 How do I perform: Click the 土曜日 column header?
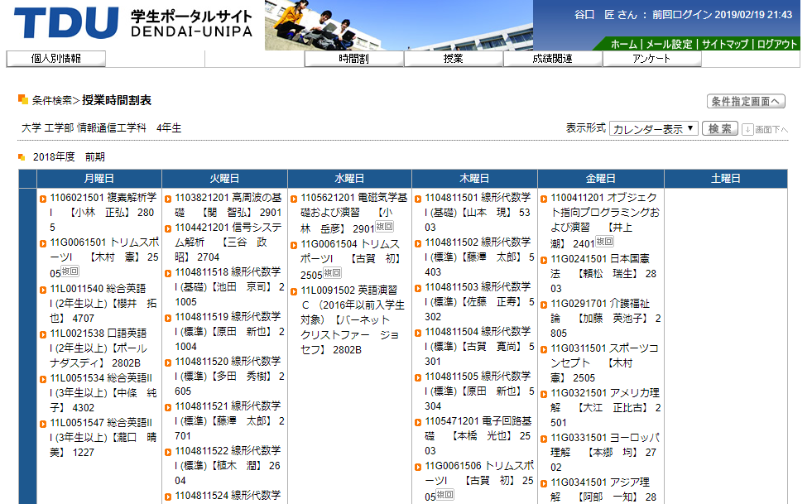(x=726, y=179)
